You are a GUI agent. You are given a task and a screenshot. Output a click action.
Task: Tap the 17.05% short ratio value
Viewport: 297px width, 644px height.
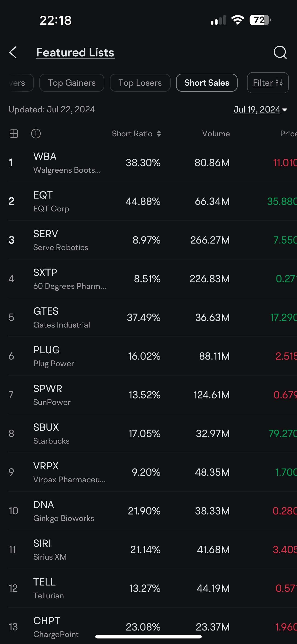pyautogui.click(x=145, y=433)
